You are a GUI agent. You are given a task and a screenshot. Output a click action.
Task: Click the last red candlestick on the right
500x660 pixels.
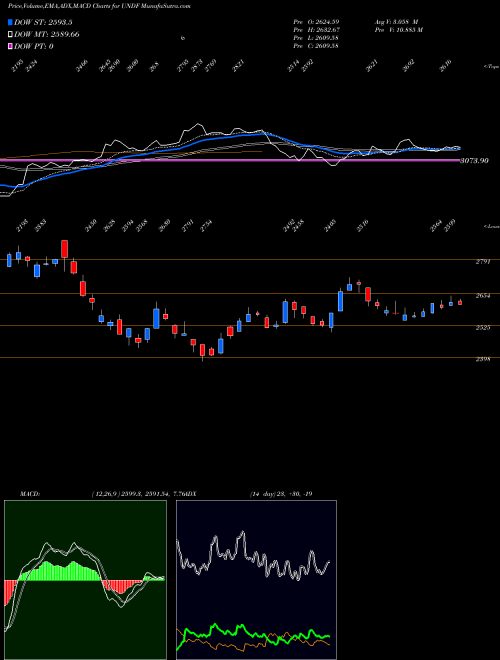(x=460, y=302)
